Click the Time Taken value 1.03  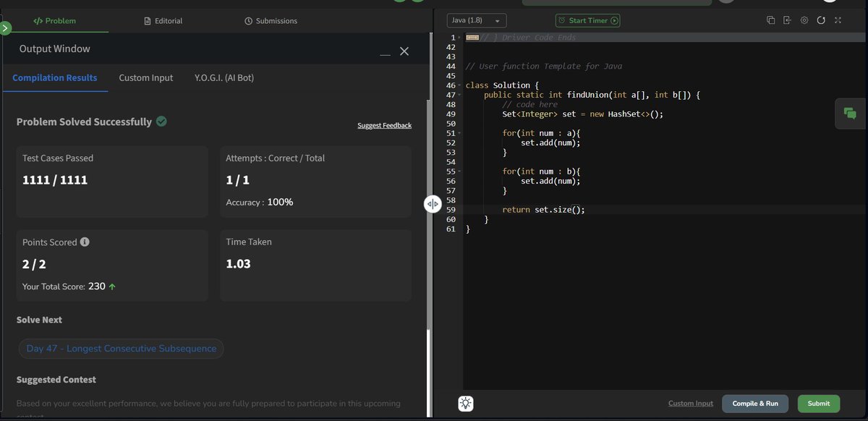(x=238, y=263)
